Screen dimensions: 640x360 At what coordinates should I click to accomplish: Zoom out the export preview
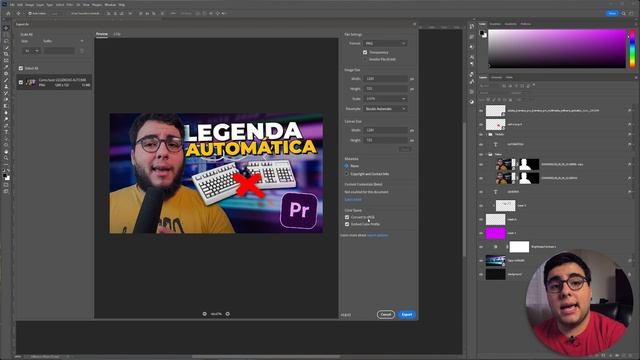[x=204, y=314]
